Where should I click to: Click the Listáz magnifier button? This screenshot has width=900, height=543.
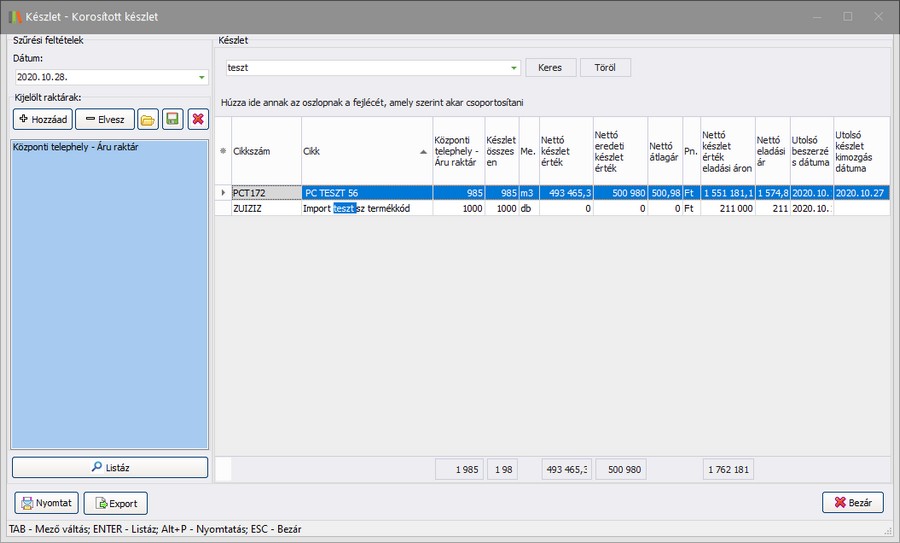click(x=110, y=467)
